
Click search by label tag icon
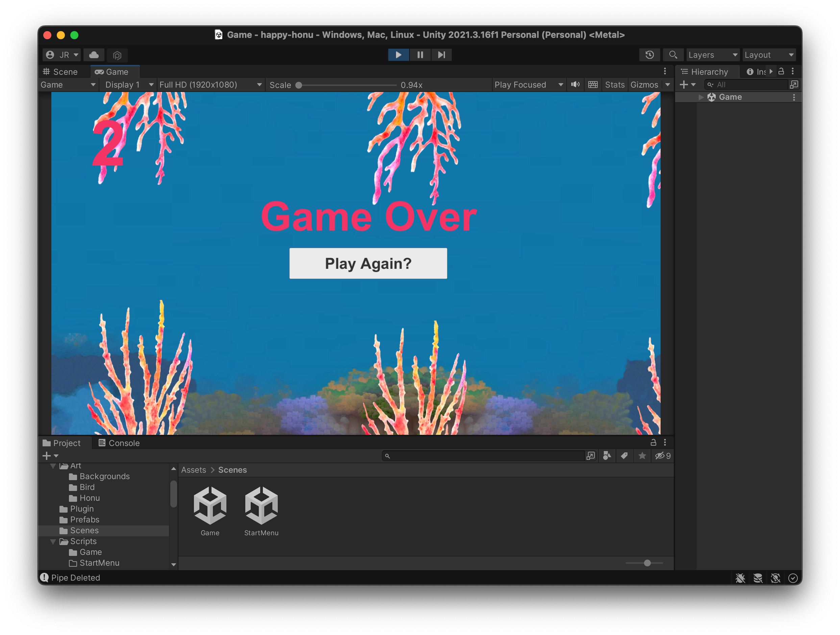click(624, 456)
